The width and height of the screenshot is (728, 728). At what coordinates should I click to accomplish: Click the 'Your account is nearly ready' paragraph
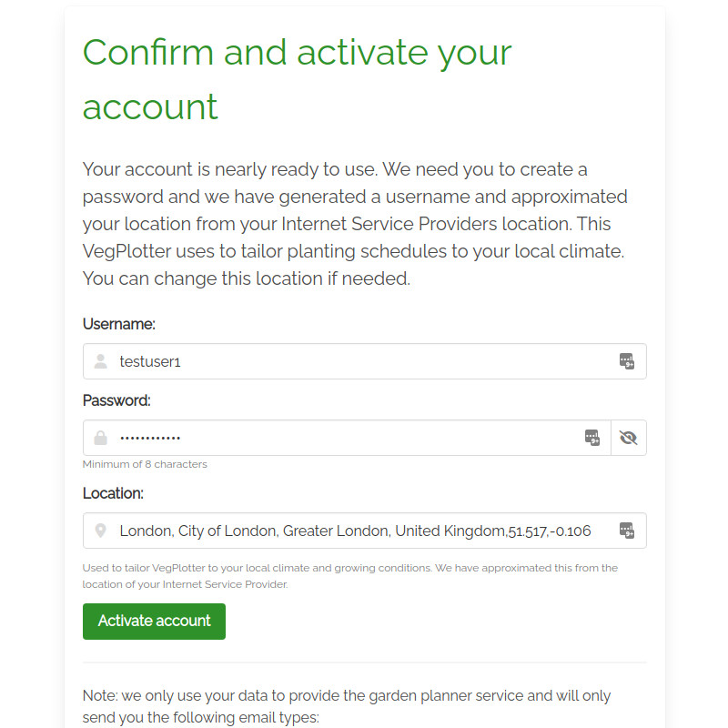click(355, 224)
